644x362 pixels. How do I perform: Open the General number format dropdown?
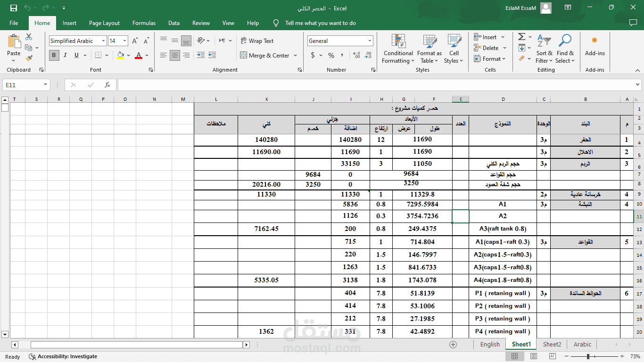tap(370, 41)
